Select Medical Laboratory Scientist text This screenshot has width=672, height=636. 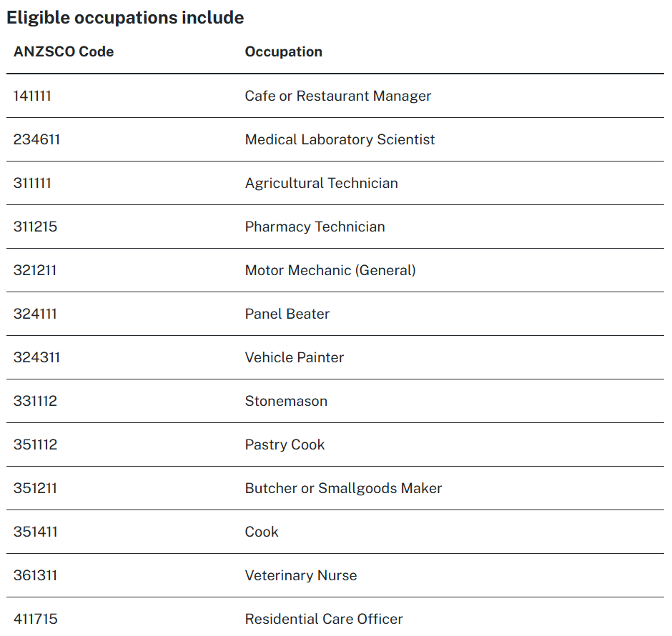340,139
